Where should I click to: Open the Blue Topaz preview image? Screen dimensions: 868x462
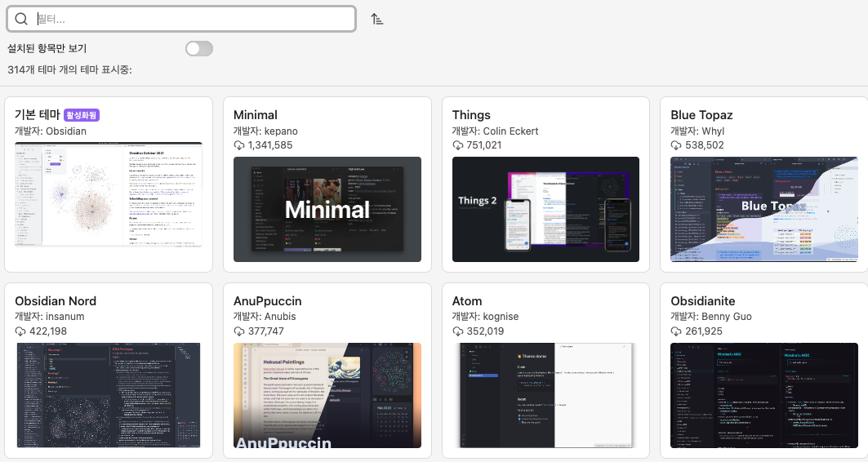pyautogui.click(x=764, y=209)
